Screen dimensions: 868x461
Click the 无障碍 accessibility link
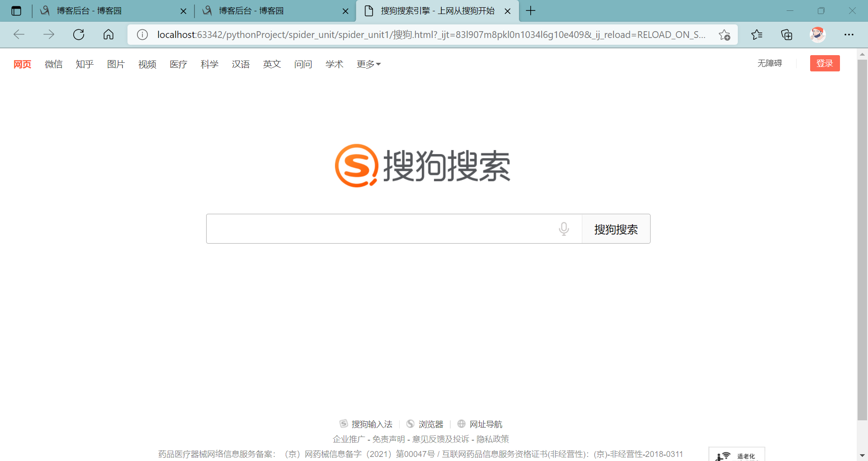[769, 63]
